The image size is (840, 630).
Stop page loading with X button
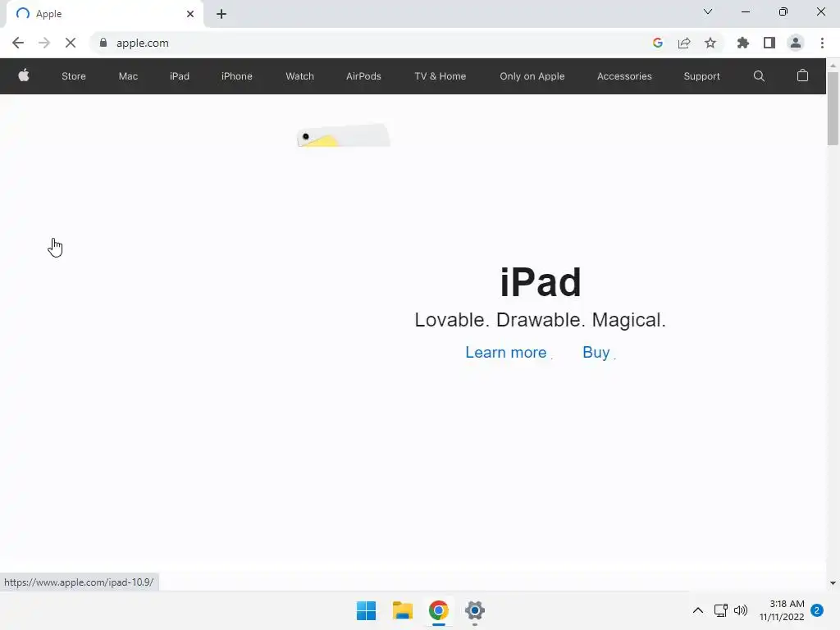click(x=71, y=43)
